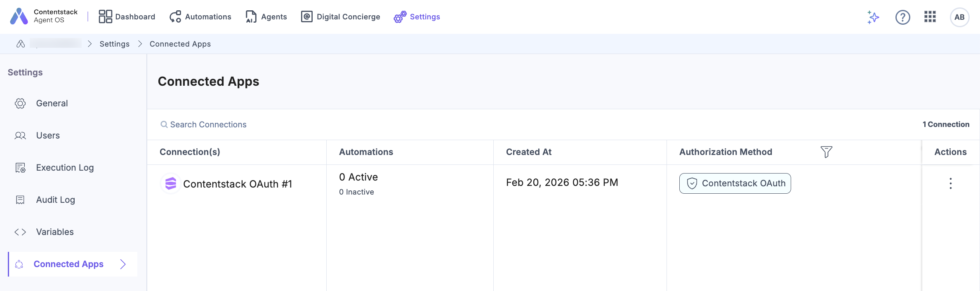Click the blurred organization name in breadcrumb
The image size is (980, 291).
[56, 43]
